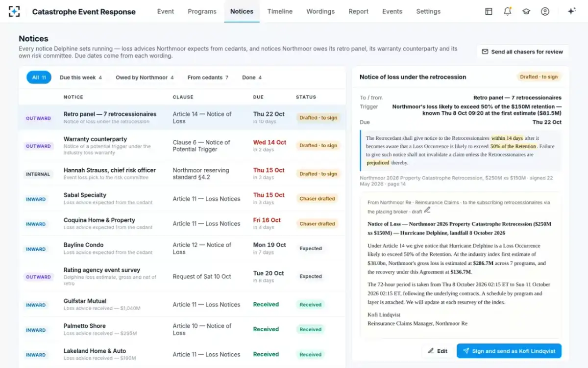The image size is (588, 368).
Task: Click the DUE column header
Action: point(258,97)
